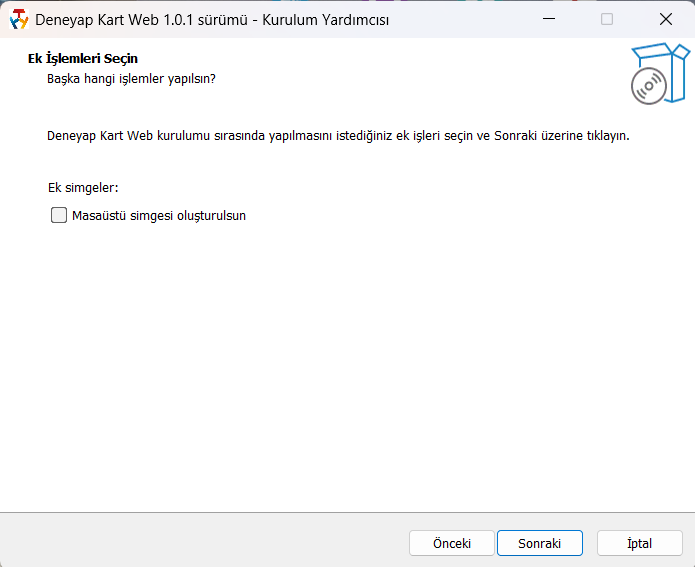
Task: Go back with the Önceki button
Action: [x=452, y=543]
